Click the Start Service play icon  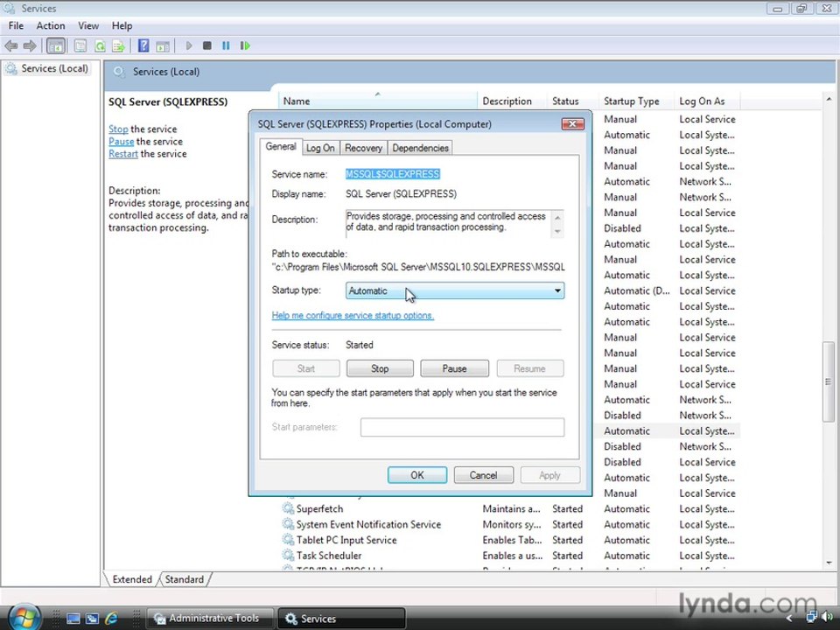coord(189,46)
